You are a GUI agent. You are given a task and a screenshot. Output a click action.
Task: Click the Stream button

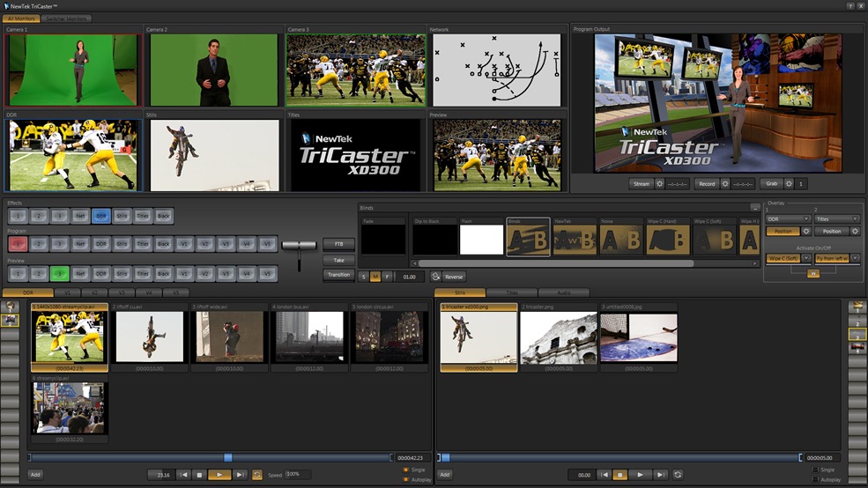pyautogui.click(x=642, y=184)
